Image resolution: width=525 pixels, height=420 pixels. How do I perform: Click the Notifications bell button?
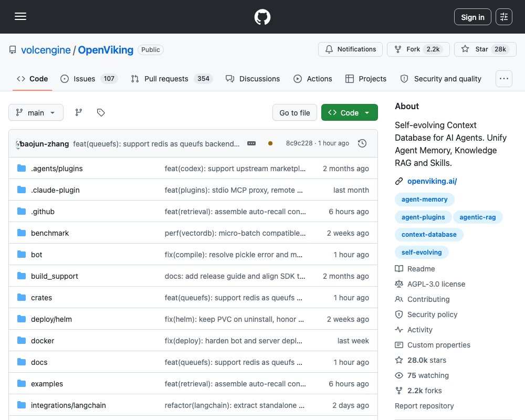(350, 49)
